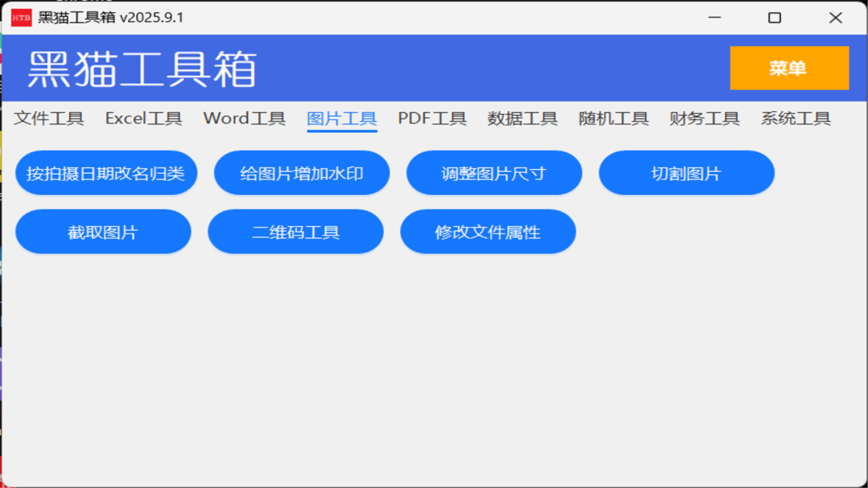This screenshot has height=488, width=868.
Task: Open the 数据工具 tab
Action: tap(521, 119)
